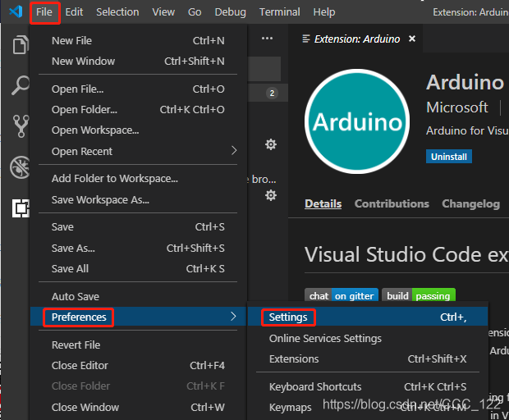Screen dimensions: 509x420
Task: Select Extensions in Preferences submenu
Action: 368,359
